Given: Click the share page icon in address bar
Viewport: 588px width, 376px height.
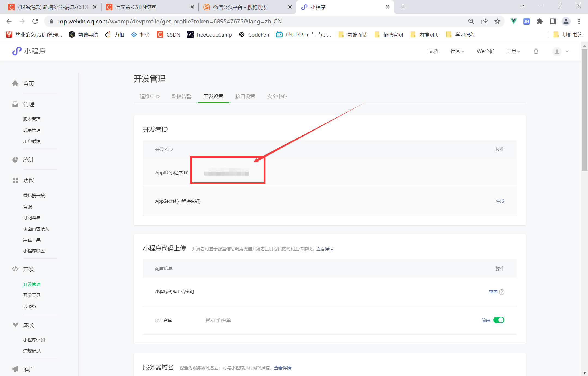Looking at the screenshot, I should [x=484, y=21].
